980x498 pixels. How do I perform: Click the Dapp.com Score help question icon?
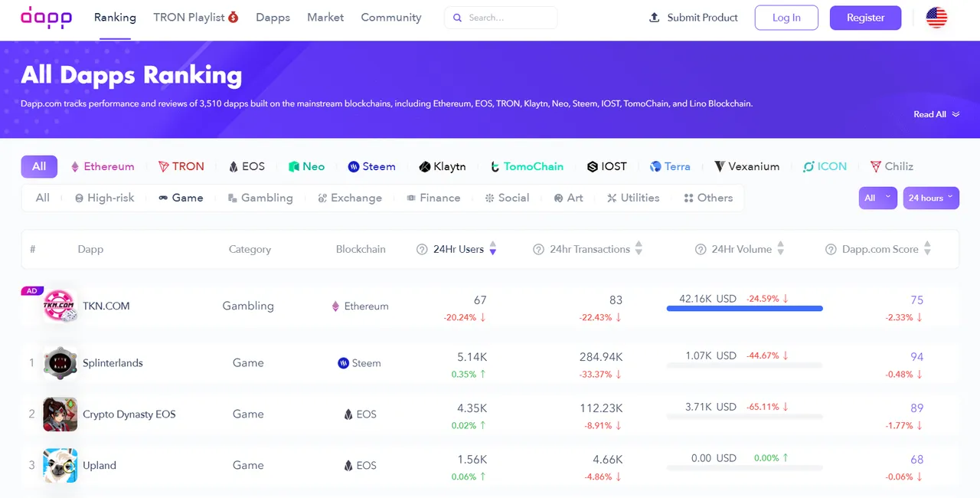pyautogui.click(x=831, y=249)
